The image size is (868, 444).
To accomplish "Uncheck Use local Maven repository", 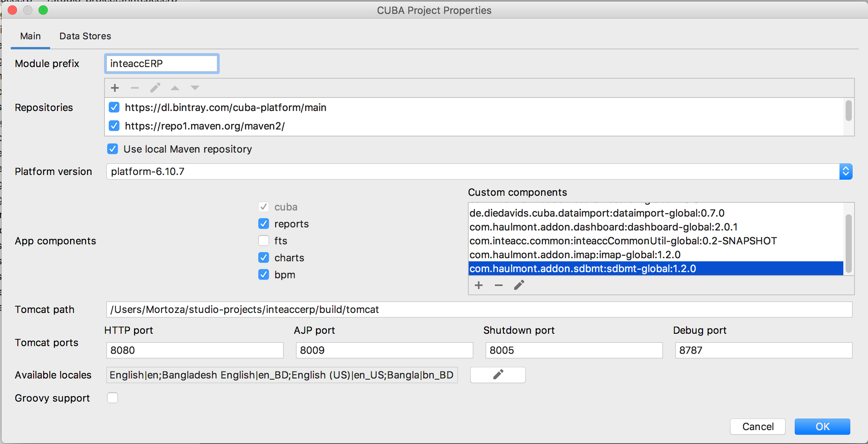I will tap(113, 149).
